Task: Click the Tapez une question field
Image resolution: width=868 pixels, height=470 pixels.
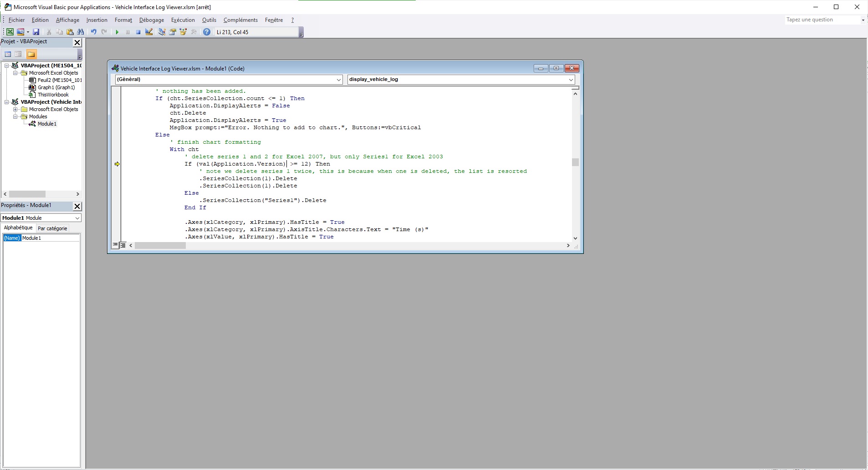Action: 822,20
